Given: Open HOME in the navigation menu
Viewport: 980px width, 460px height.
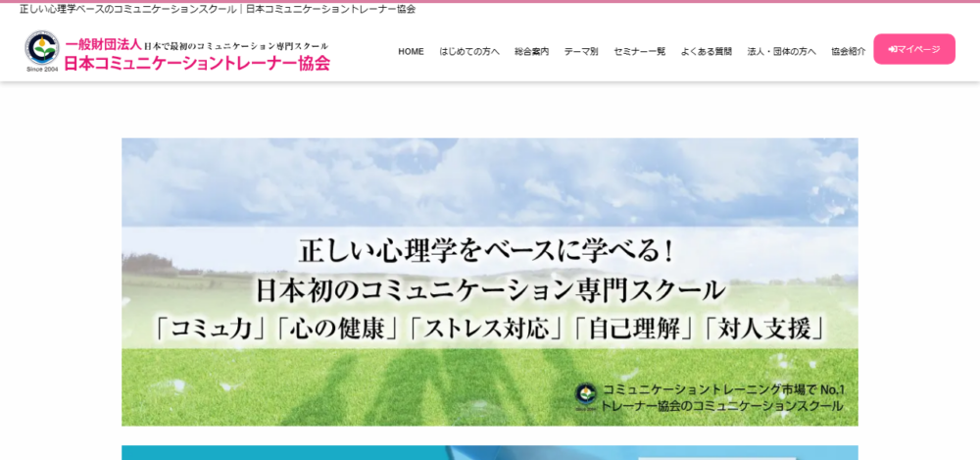Looking at the screenshot, I should pos(411,52).
